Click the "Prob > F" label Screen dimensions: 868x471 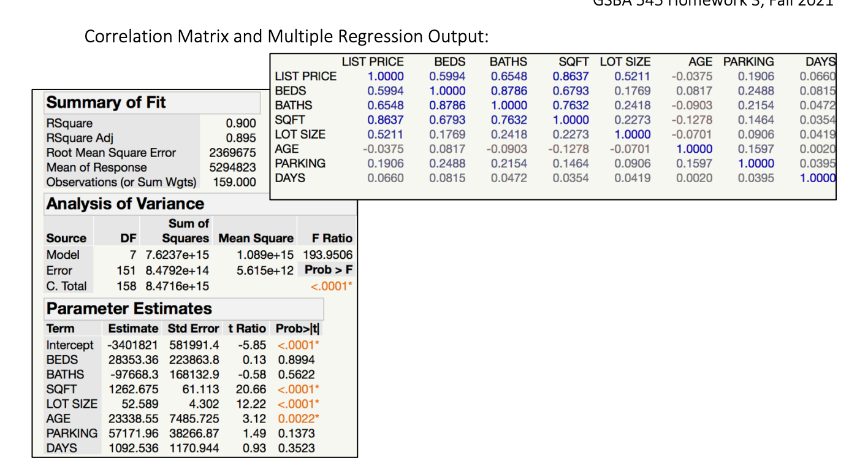click(x=328, y=270)
